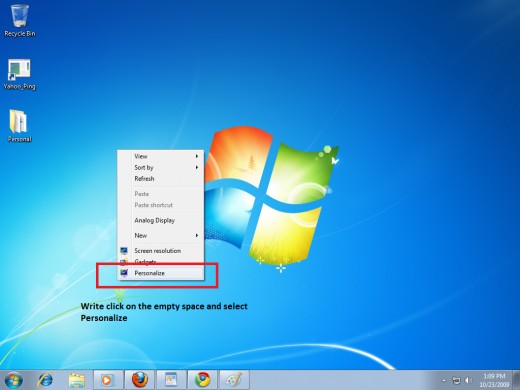Screen dimensions: 520x390
Task: Click the volume speaker tray icon
Action: [x=469, y=380]
